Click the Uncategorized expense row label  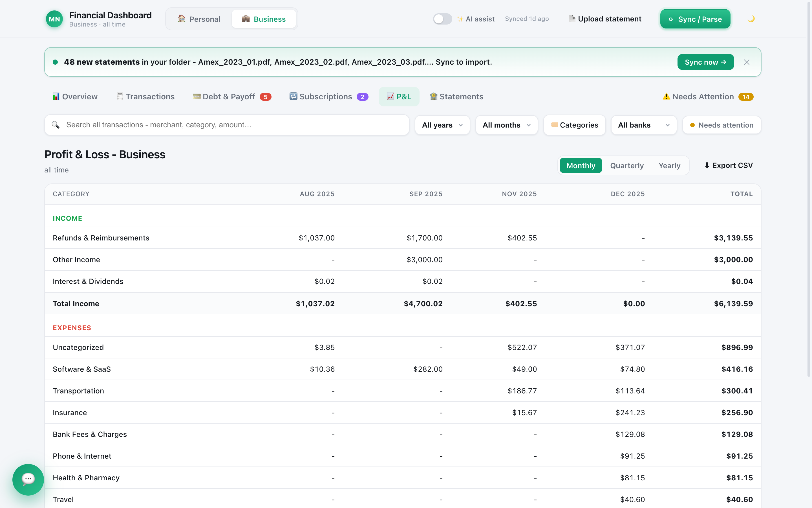(78, 347)
